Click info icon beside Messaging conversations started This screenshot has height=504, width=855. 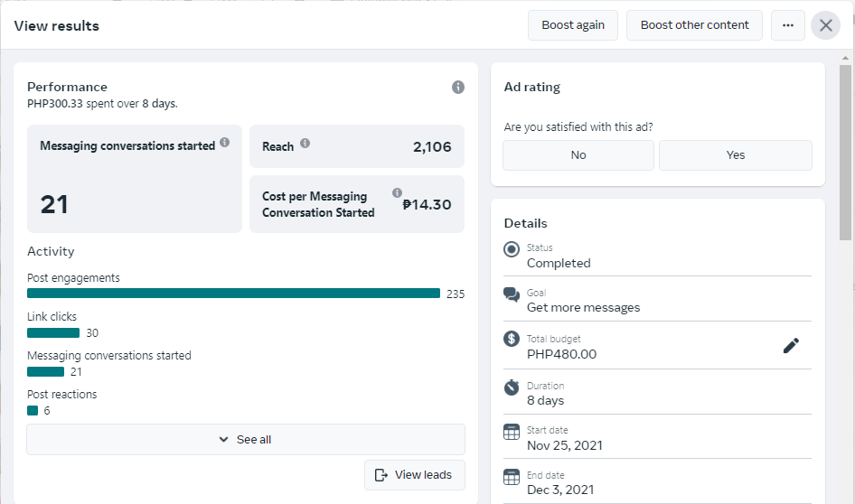click(x=224, y=143)
